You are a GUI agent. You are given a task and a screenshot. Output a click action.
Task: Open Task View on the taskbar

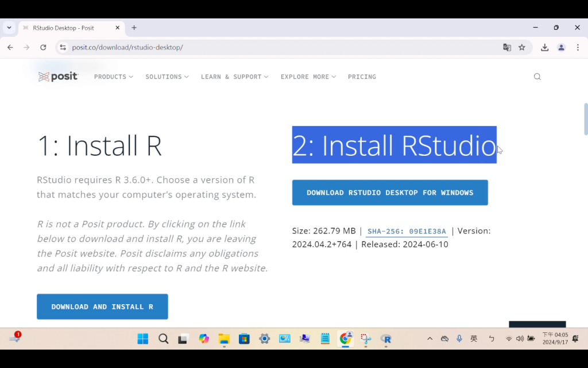(183, 339)
